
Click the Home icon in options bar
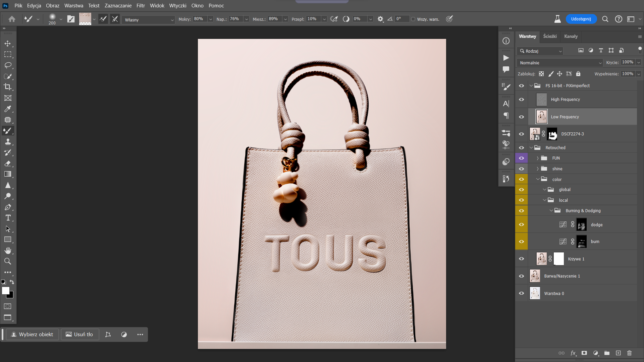(x=12, y=19)
